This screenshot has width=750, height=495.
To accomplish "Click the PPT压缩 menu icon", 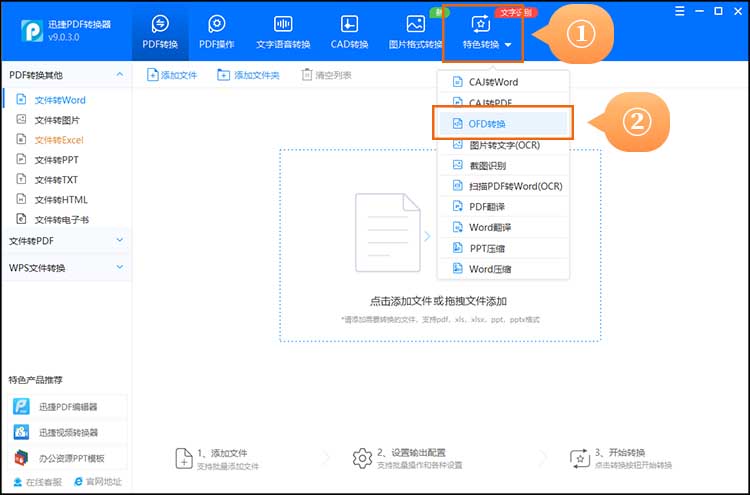I will [458, 248].
